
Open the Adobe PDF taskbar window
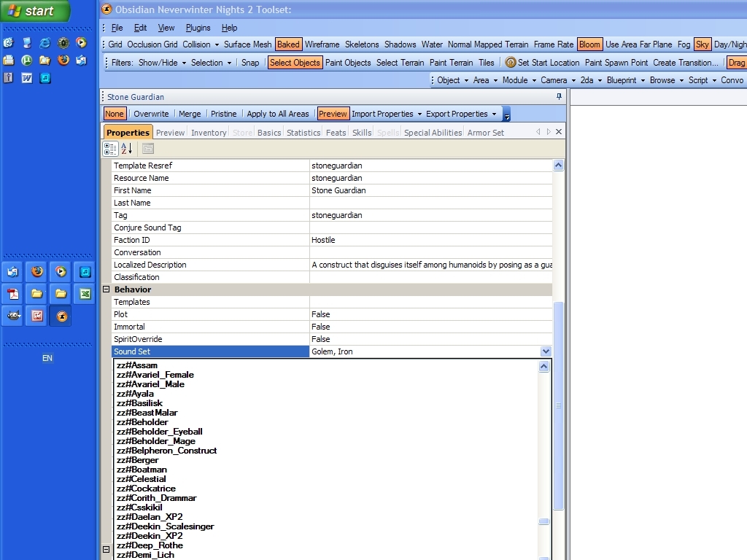coord(13,294)
